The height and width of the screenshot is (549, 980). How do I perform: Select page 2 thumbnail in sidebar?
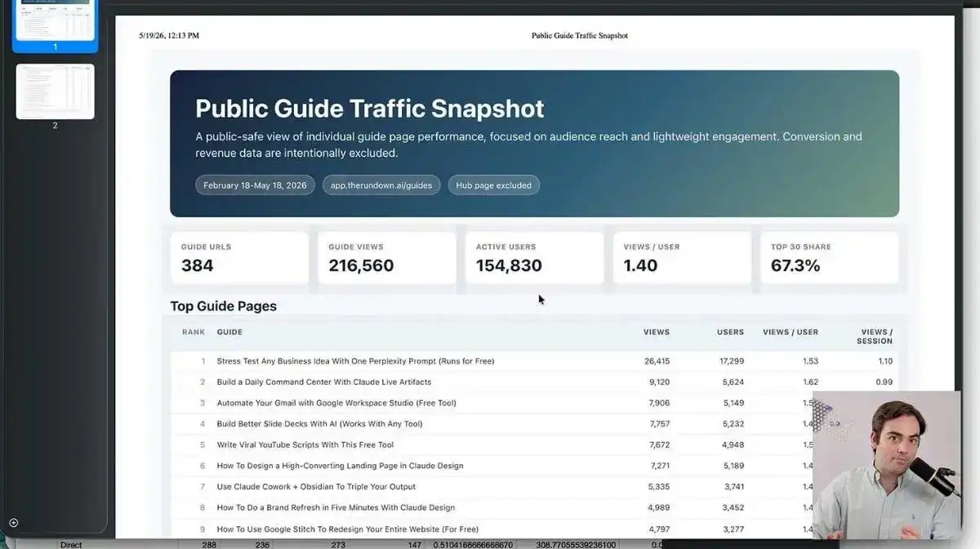pos(55,91)
